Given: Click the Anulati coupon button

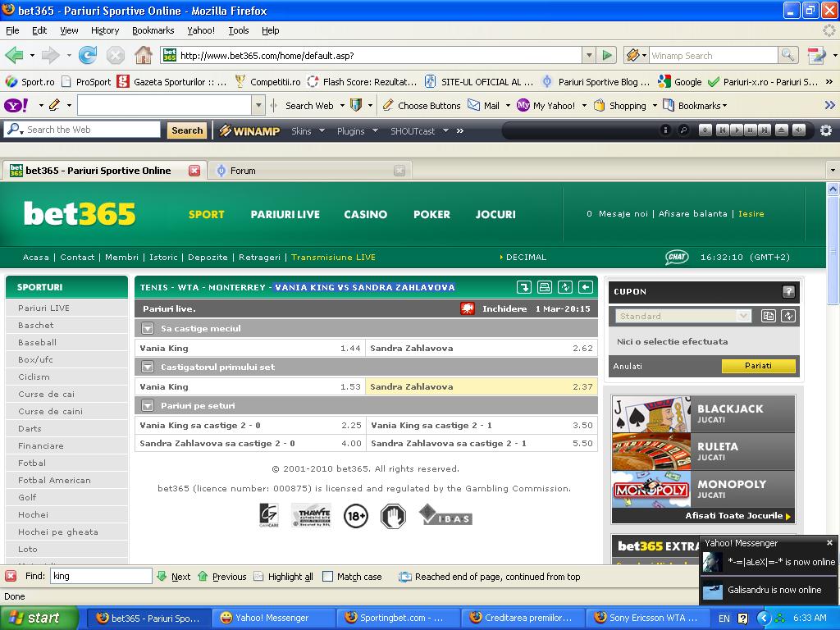Looking at the screenshot, I should click(628, 367).
